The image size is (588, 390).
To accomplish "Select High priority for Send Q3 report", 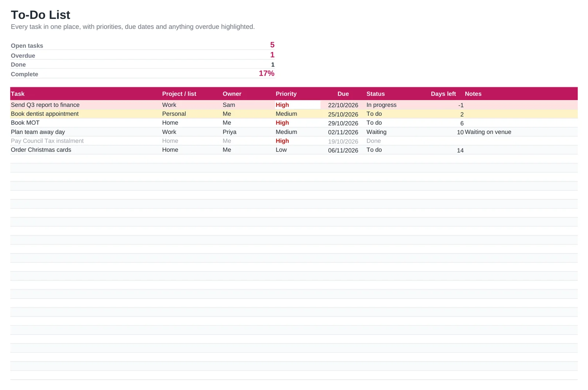I will tap(282, 105).
